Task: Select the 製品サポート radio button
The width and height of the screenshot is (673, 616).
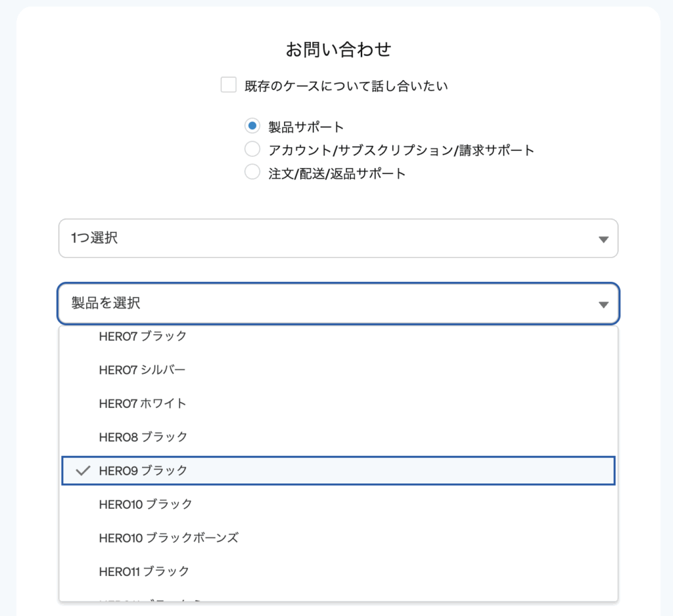Action: click(x=252, y=126)
